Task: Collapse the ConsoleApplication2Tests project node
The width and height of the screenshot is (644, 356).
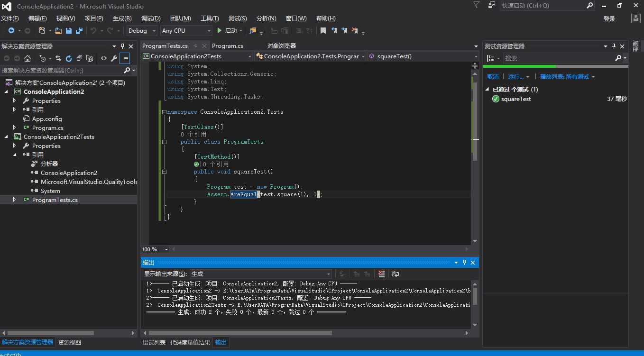Action: pos(6,137)
